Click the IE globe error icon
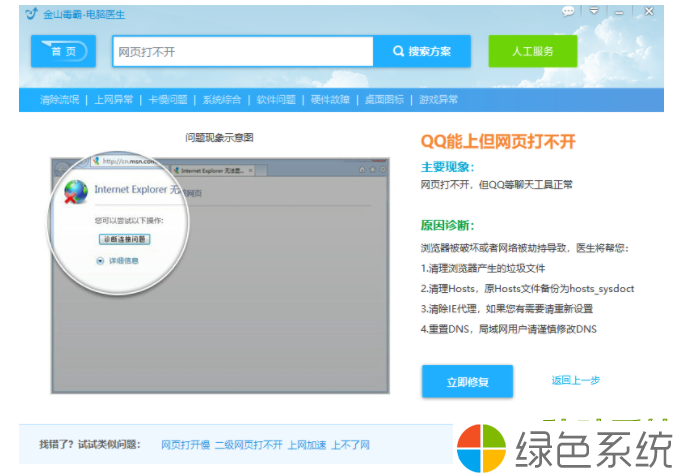 [76, 192]
